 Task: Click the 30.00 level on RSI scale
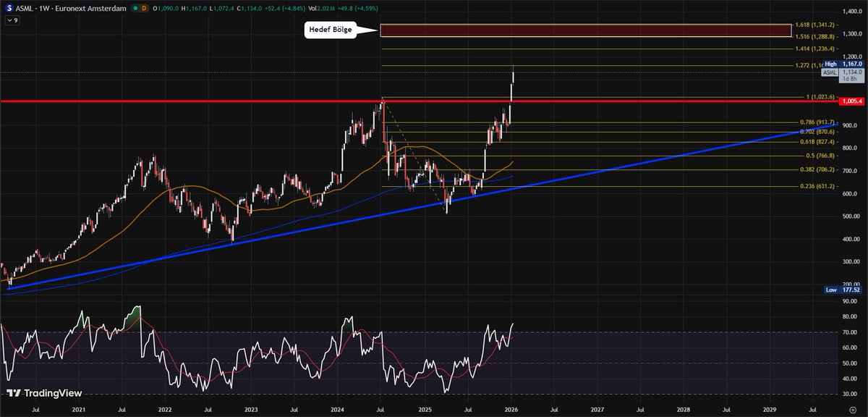[x=851, y=394]
